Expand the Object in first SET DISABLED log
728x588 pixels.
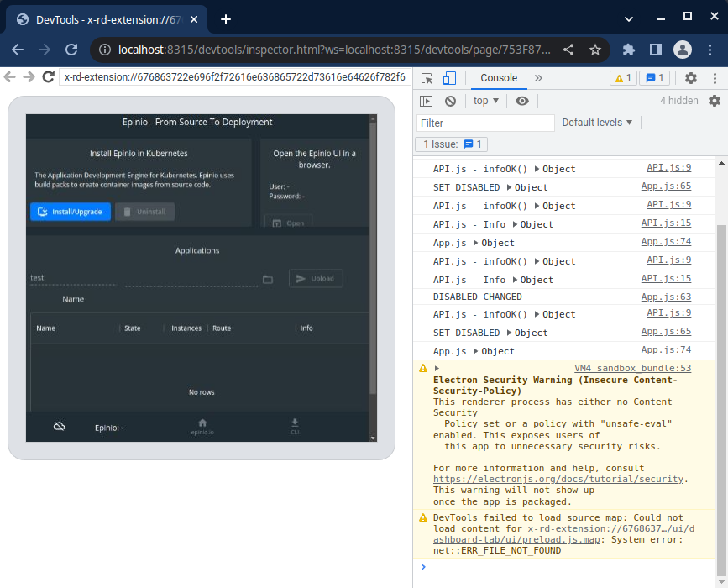coord(510,187)
